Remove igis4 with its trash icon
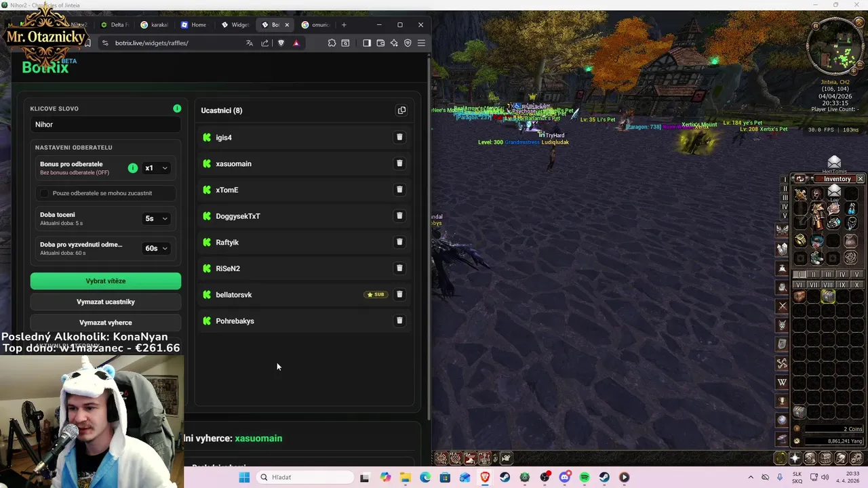The image size is (868, 488). pos(399,137)
